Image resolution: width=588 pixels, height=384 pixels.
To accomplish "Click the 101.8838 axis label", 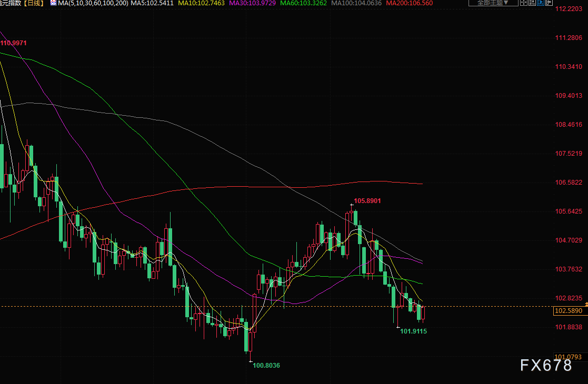I will click(x=569, y=327).
